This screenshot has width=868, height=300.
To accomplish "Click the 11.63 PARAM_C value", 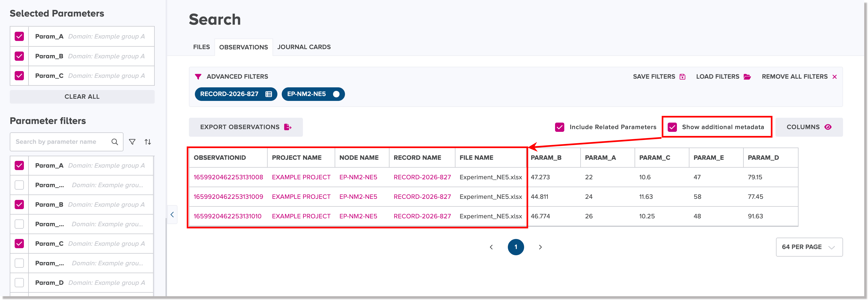I will (x=646, y=197).
